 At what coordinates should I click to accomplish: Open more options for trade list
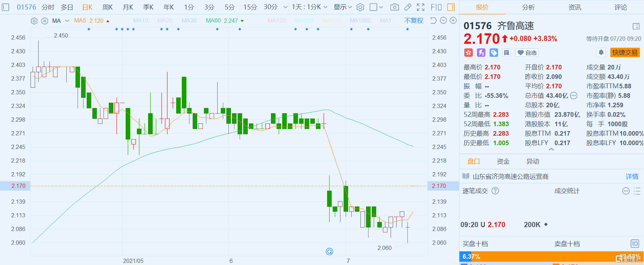[x=626, y=191]
